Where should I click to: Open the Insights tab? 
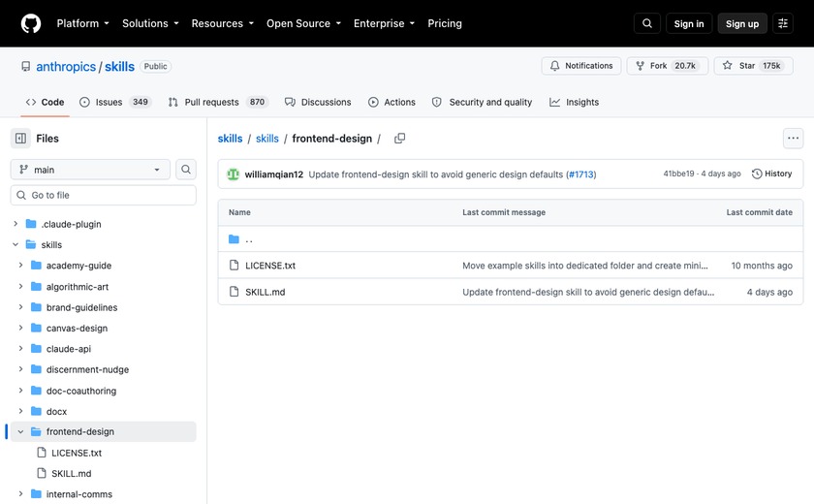[x=574, y=102]
